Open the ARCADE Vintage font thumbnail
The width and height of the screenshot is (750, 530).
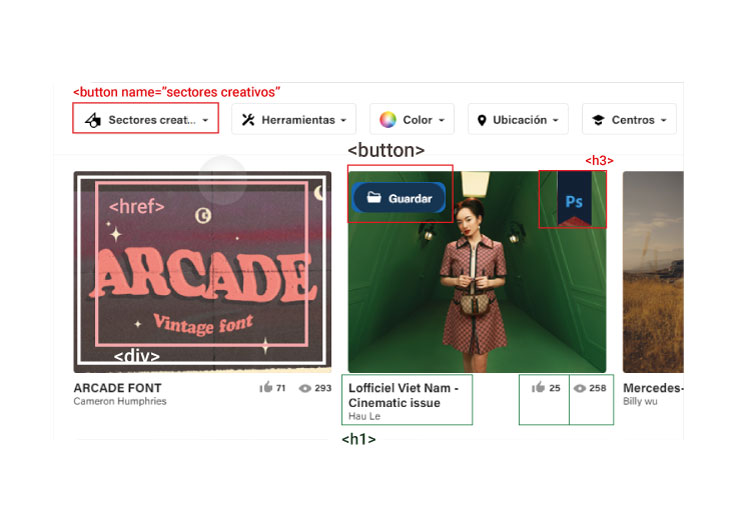coord(202,272)
